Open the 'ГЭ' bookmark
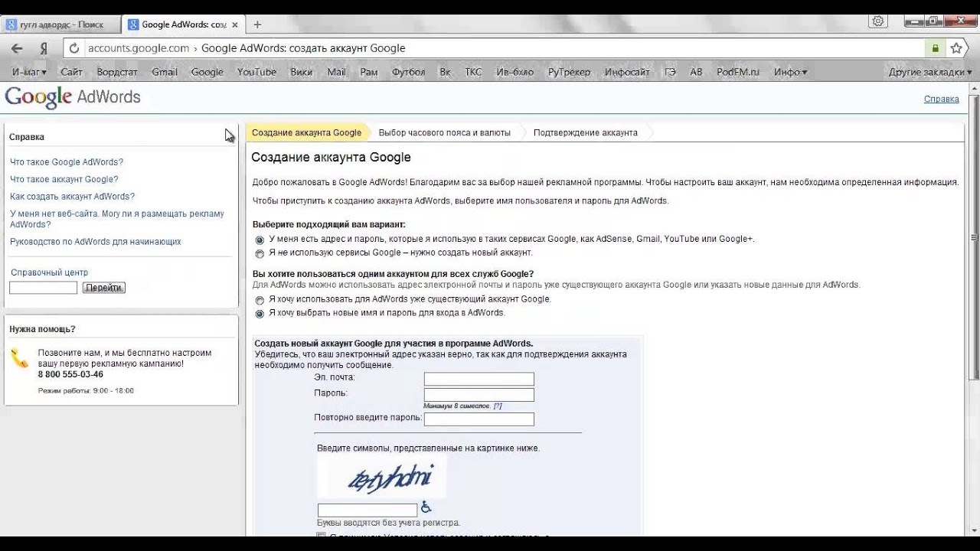The height and width of the screenshot is (551, 980). point(670,72)
